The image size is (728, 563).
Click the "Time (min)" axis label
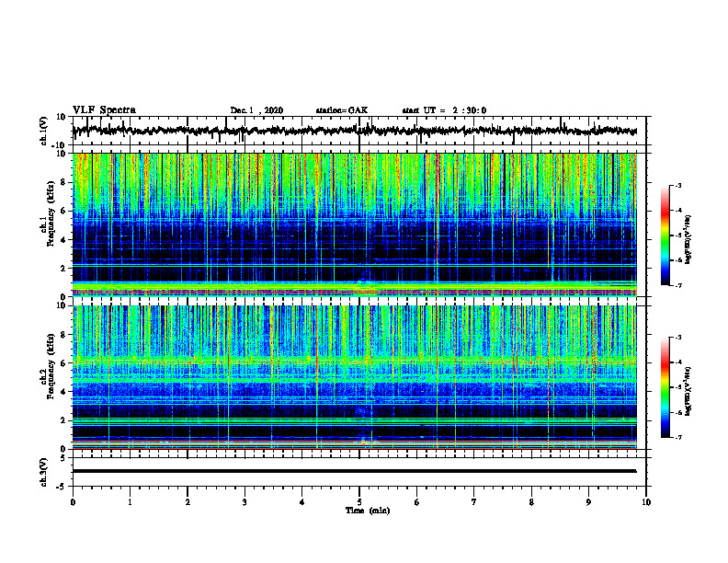(x=368, y=511)
